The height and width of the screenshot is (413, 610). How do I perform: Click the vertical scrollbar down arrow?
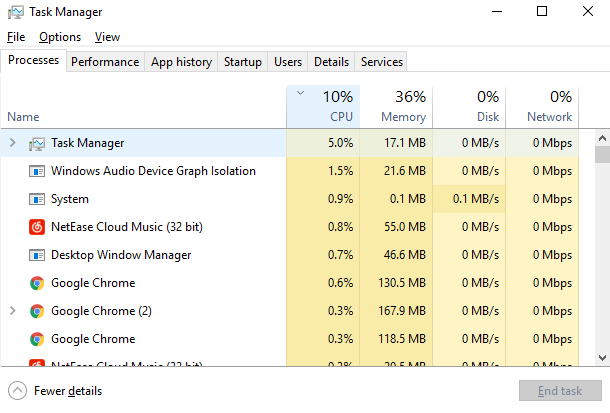pyautogui.click(x=602, y=356)
